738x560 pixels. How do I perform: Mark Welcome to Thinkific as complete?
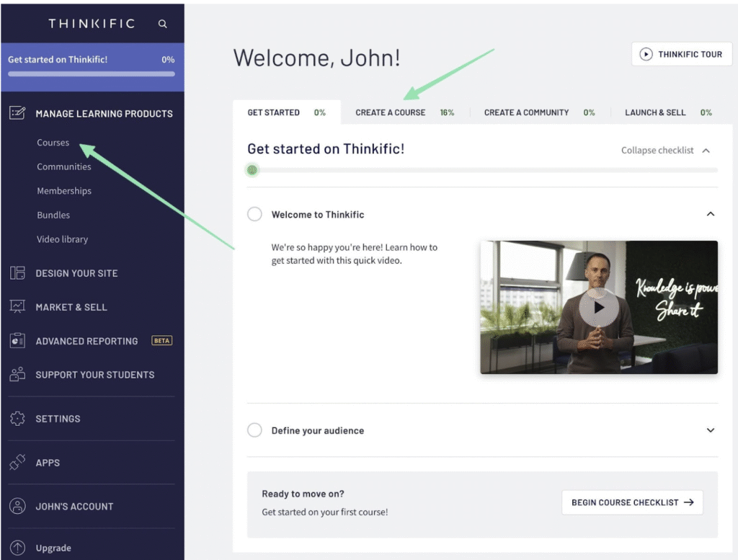(254, 214)
